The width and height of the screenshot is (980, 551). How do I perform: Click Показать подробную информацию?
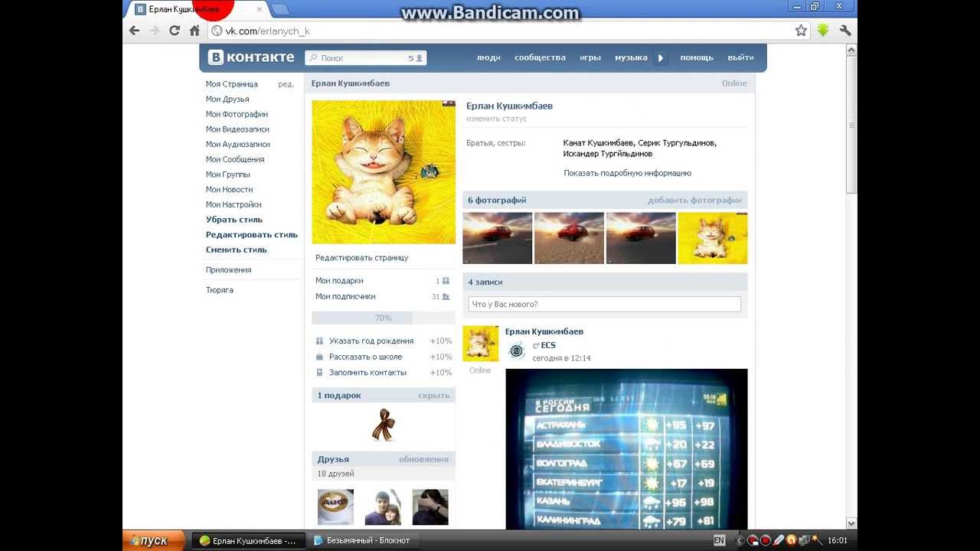(x=628, y=173)
